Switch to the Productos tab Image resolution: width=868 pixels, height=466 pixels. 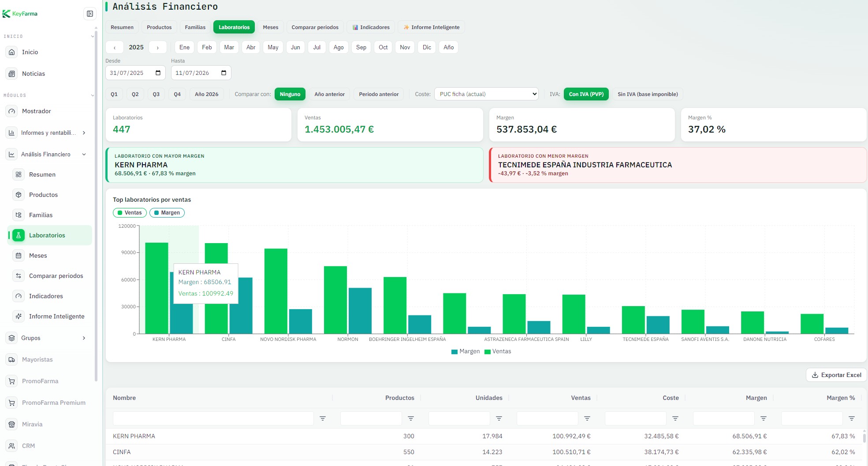pos(159,27)
